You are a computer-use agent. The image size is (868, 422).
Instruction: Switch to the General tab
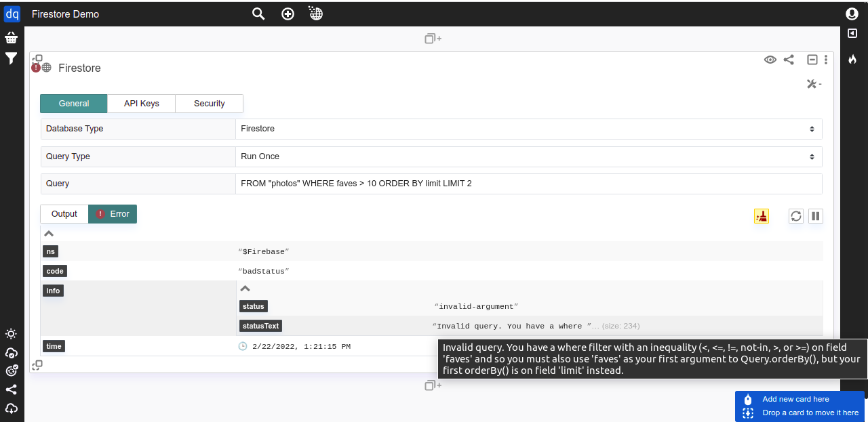point(74,104)
